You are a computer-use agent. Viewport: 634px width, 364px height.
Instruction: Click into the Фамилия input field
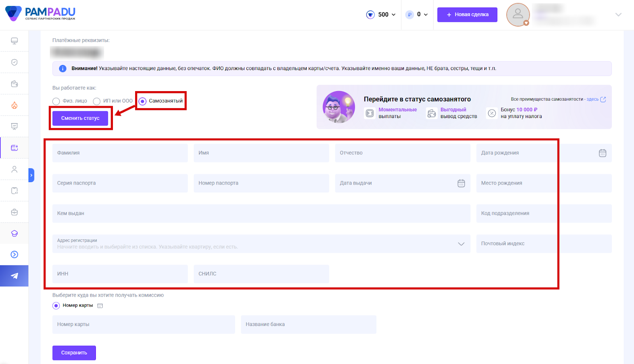pyautogui.click(x=120, y=153)
